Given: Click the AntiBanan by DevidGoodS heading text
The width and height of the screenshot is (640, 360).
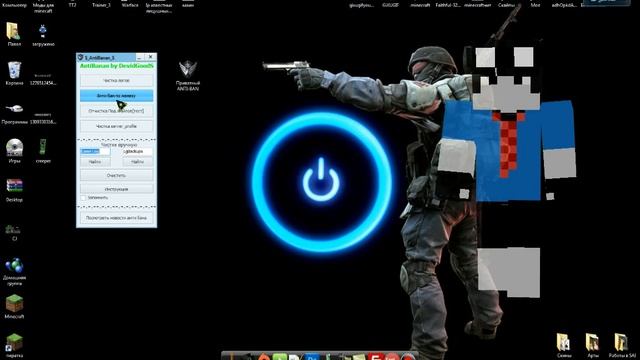Looking at the screenshot, I should [117, 66].
